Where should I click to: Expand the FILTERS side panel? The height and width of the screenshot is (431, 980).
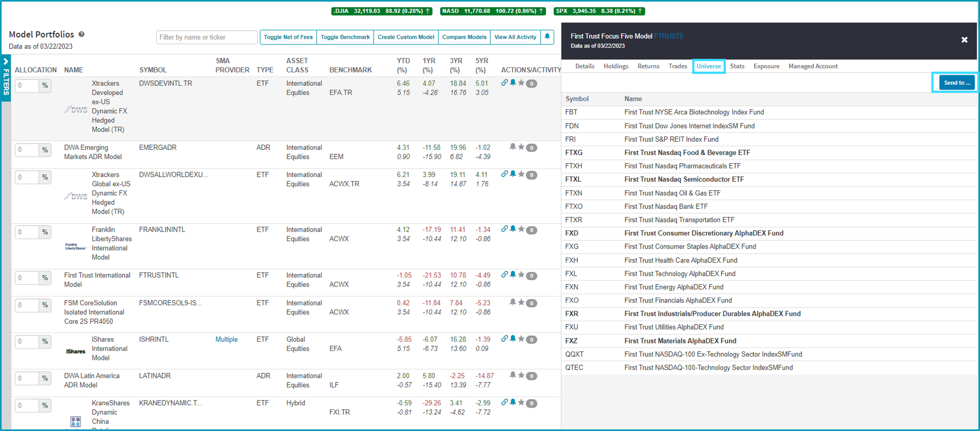point(6,78)
